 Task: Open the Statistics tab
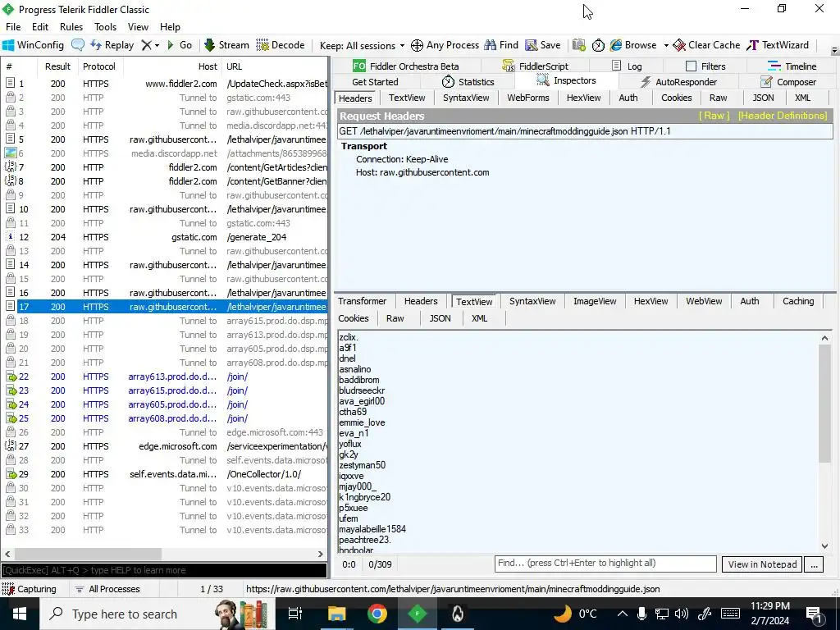point(468,82)
